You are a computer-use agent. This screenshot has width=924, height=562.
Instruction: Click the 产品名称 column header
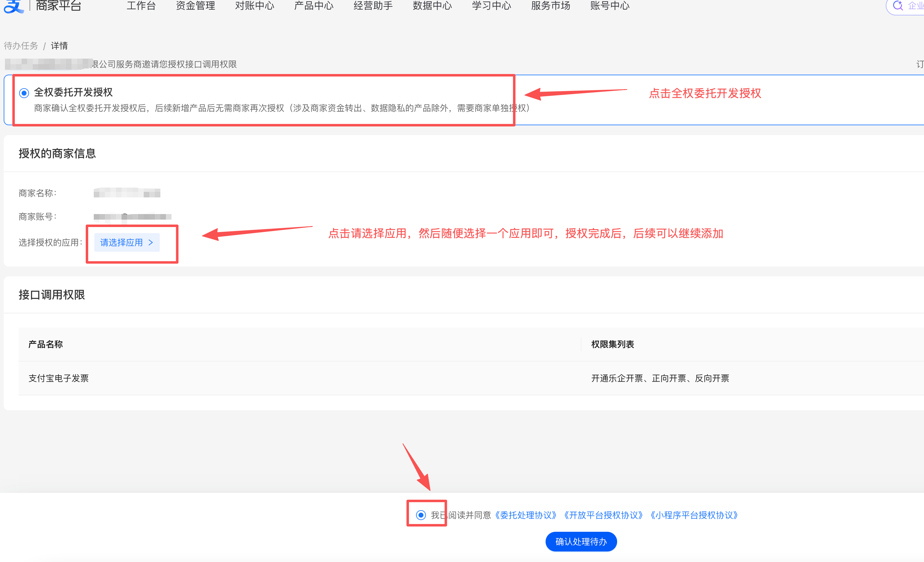[x=45, y=345]
